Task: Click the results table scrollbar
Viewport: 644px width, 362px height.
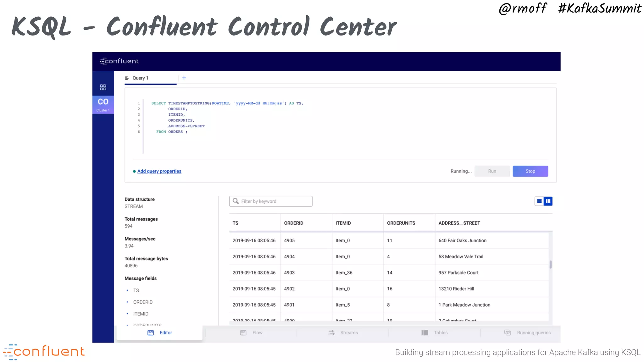Action: (x=551, y=265)
